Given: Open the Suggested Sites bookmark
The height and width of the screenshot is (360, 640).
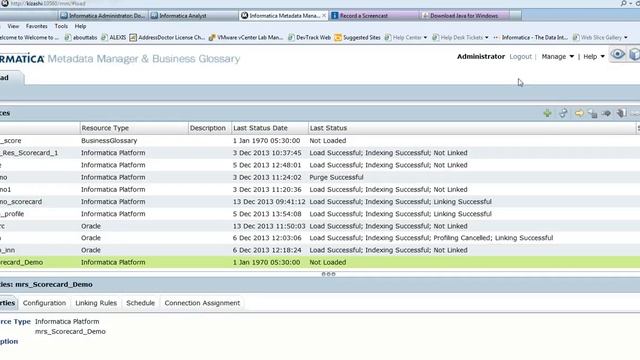Looking at the screenshot, I should (x=358, y=38).
